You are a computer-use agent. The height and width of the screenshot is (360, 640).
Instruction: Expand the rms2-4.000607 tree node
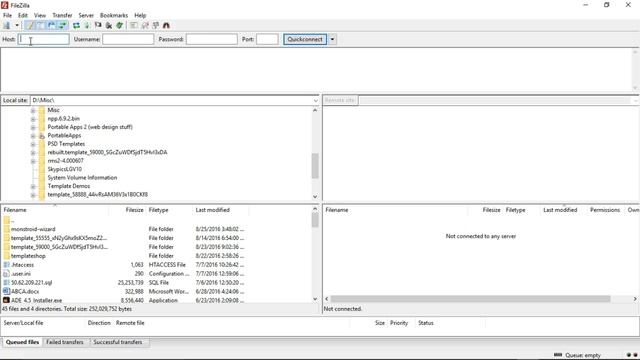click(x=33, y=161)
